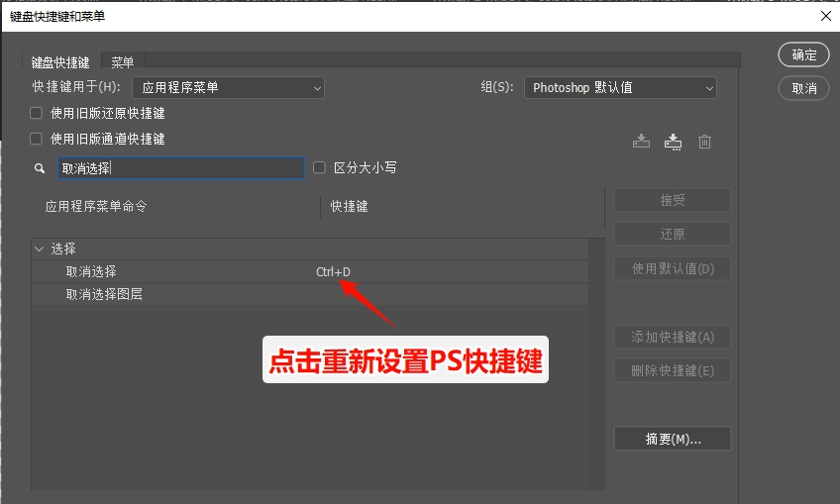
Task: Open the 快捷键用于 dropdown
Action: point(228,88)
